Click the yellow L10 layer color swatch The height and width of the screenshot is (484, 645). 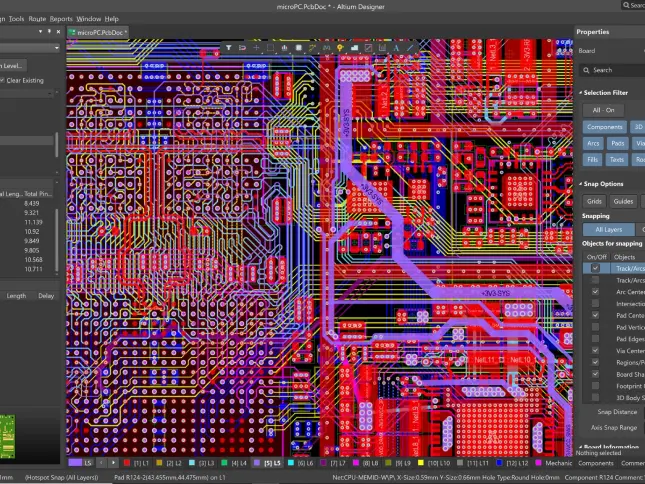coord(421,463)
